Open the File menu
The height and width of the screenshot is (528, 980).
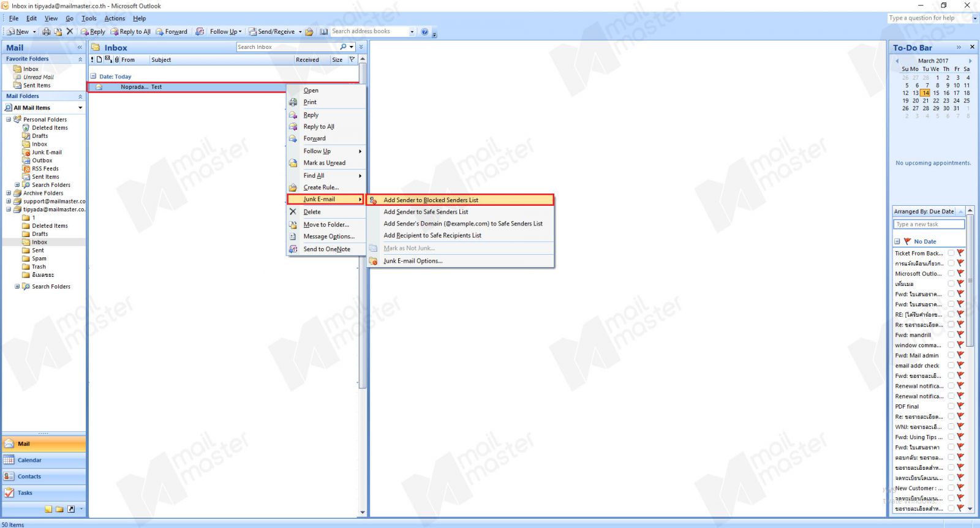coord(13,18)
